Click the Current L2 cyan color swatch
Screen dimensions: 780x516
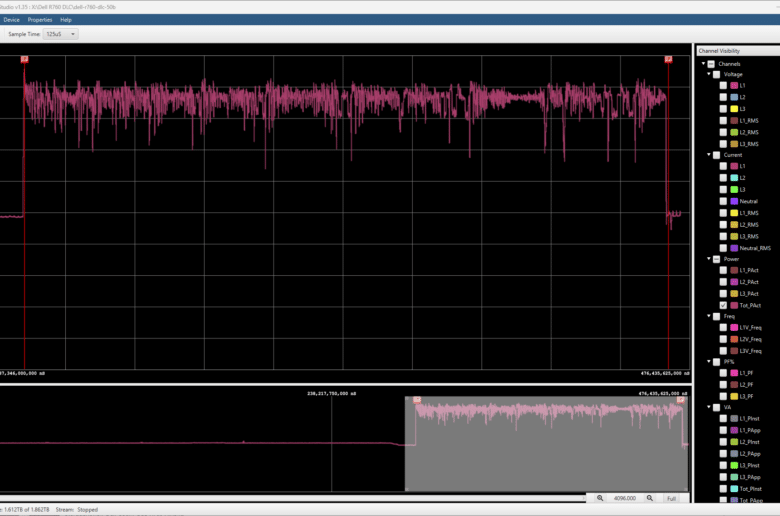pyautogui.click(x=734, y=178)
